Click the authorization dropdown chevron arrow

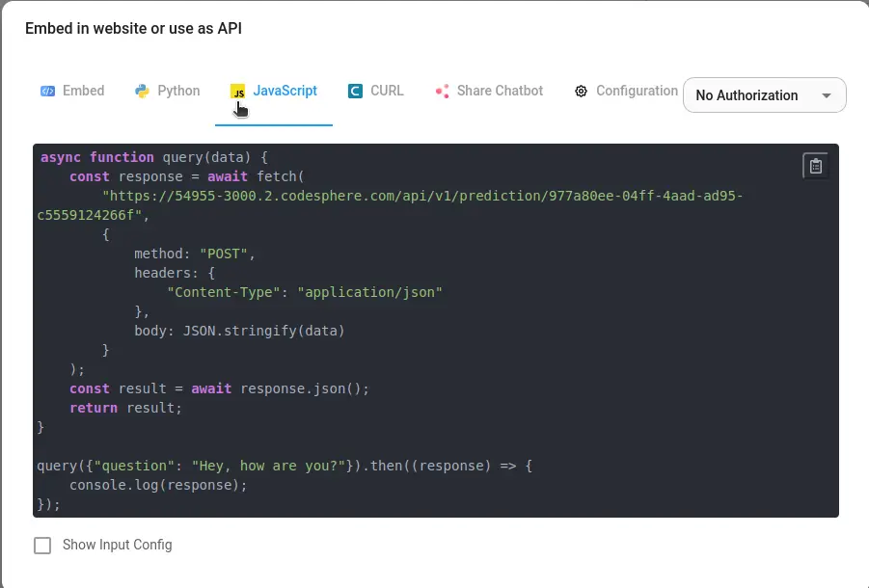click(828, 95)
